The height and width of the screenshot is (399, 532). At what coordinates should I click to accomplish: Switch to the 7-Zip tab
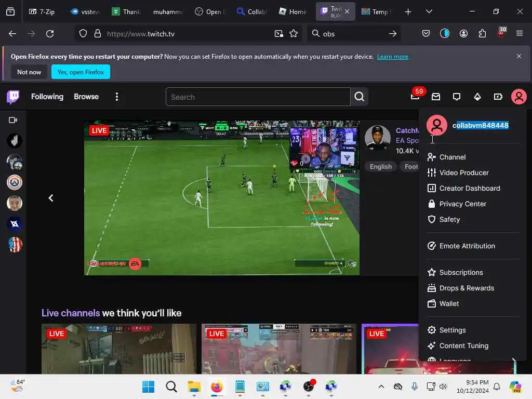pyautogui.click(x=42, y=11)
